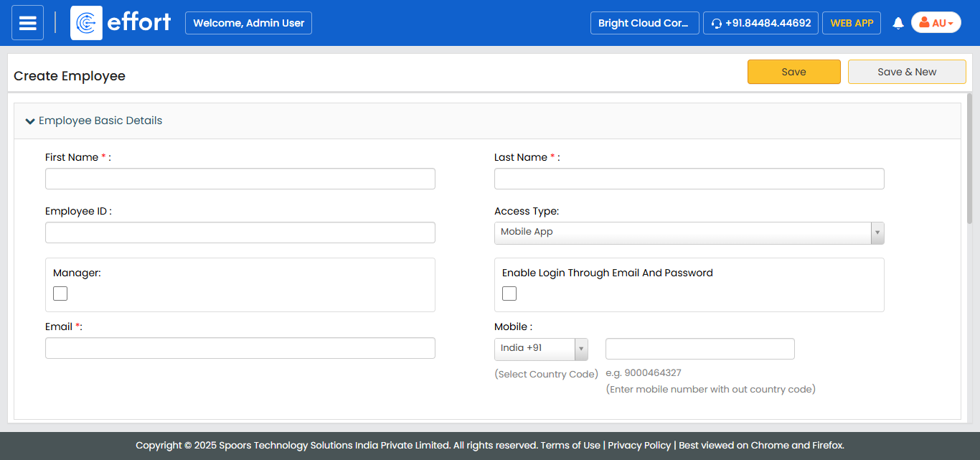Switch to WEB APP

tap(852, 23)
